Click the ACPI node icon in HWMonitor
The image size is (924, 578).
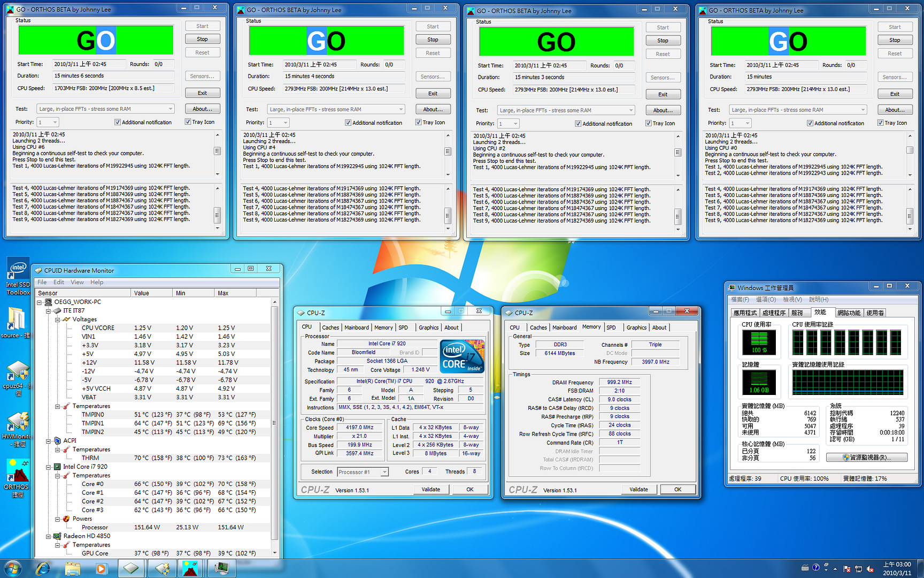[x=57, y=440]
